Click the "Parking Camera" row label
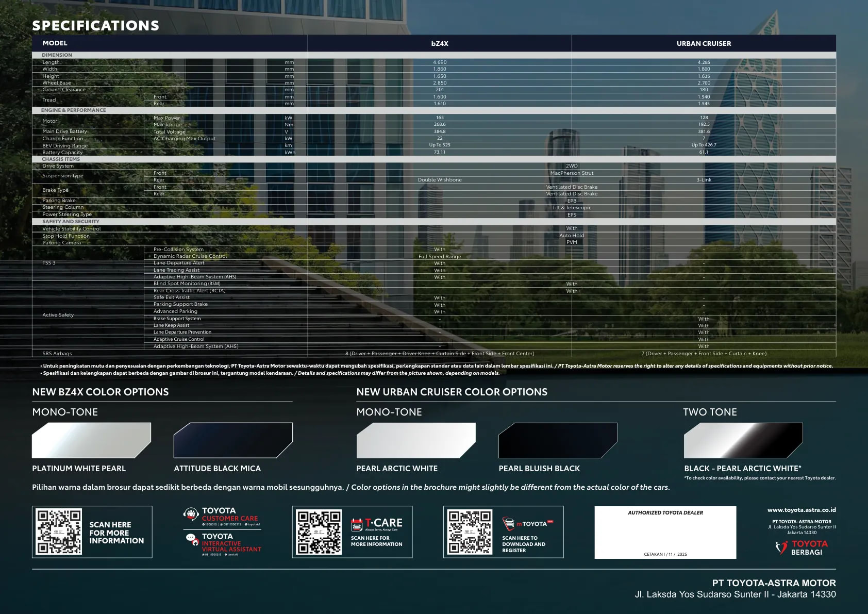The image size is (868, 614). [x=61, y=243]
